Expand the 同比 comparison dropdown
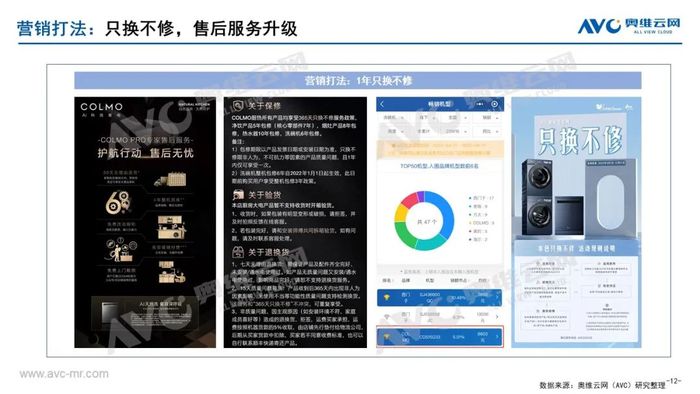This screenshot has height=394, width=700. 490,131
